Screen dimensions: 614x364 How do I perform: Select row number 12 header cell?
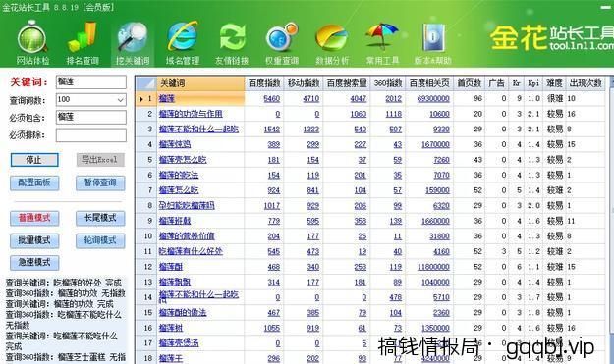pyautogui.click(x=146, y=267)
